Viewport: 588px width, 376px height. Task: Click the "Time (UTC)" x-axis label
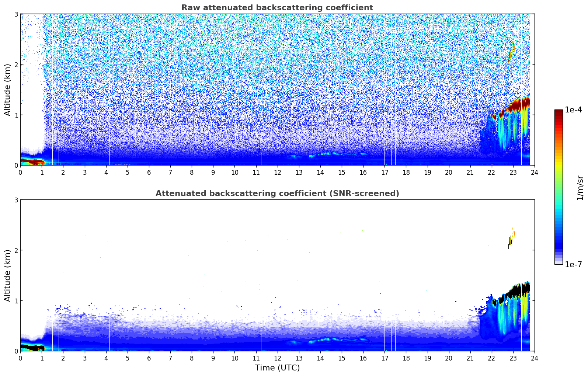point(277,368)
